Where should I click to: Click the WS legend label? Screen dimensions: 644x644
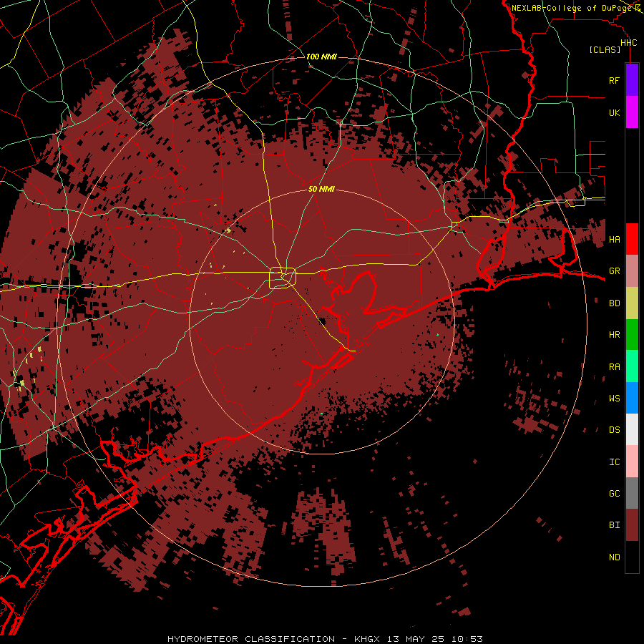[x=615, y=399]
